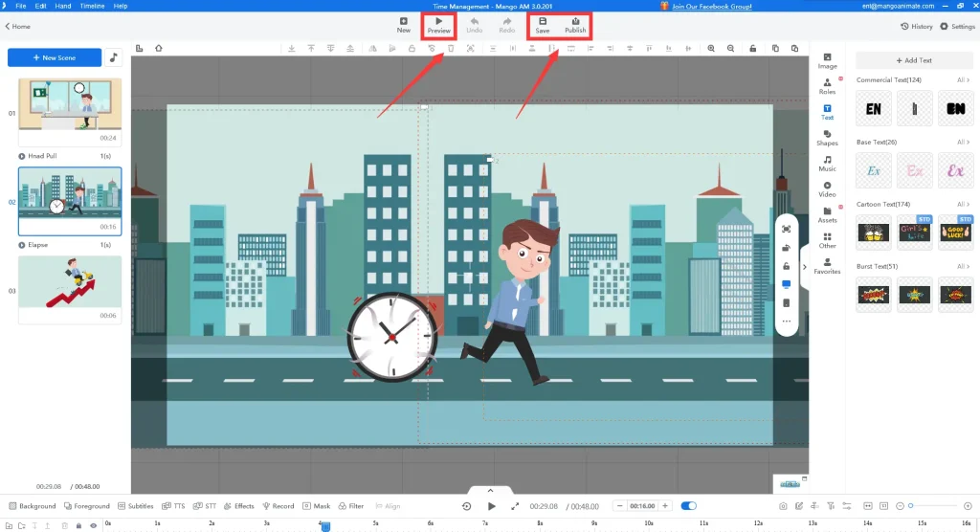Open the Roles panel in sidebar

click(x=827, y=86)
